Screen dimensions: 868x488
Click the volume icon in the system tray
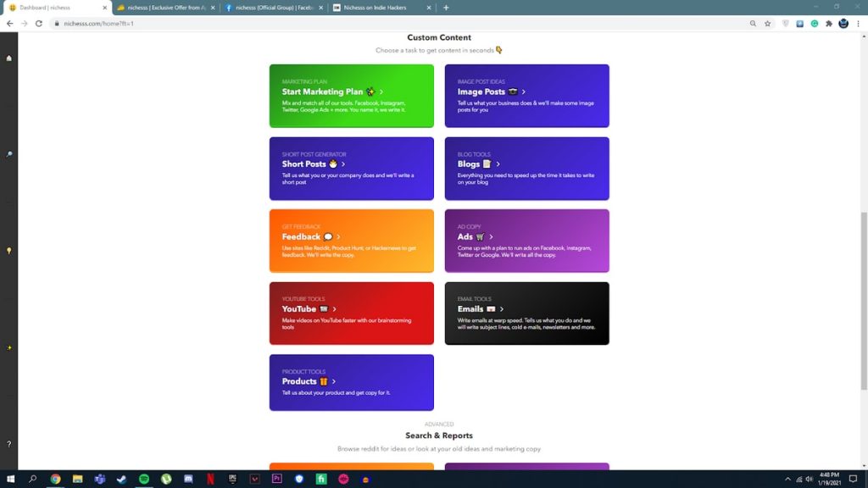[810, 479]
